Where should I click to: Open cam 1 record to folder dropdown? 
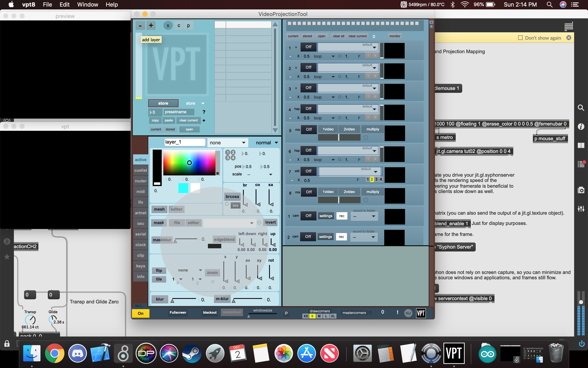click(364, 216)
